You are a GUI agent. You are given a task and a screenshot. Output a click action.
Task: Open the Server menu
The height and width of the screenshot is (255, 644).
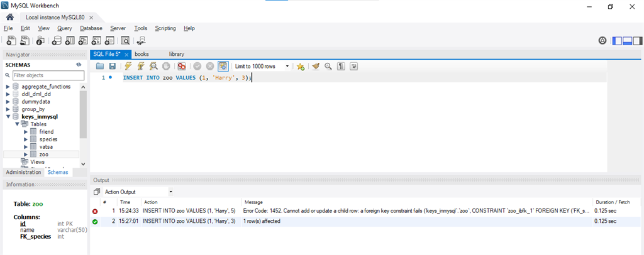(118, 28)
